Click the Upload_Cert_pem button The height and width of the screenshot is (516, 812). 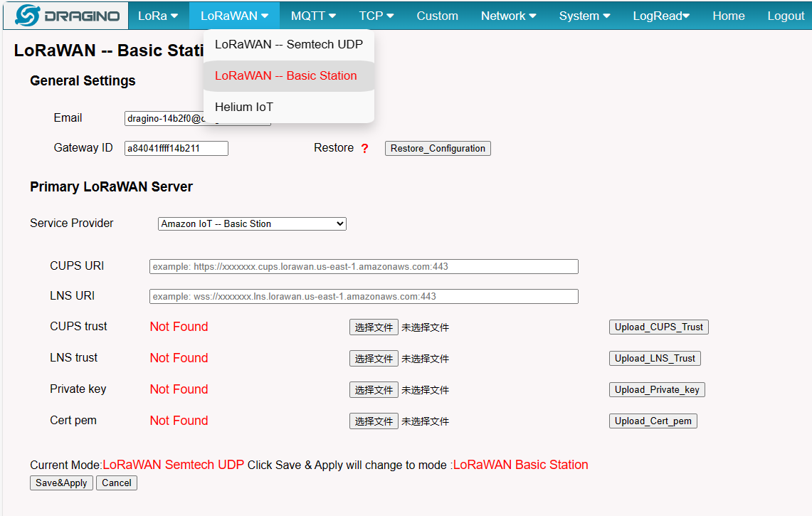pos(653,421)
